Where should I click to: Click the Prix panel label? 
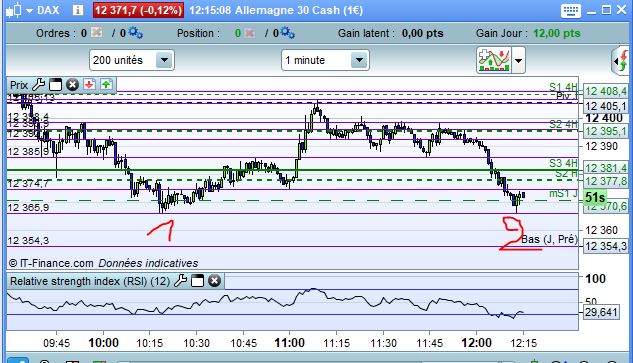(19, 85)
